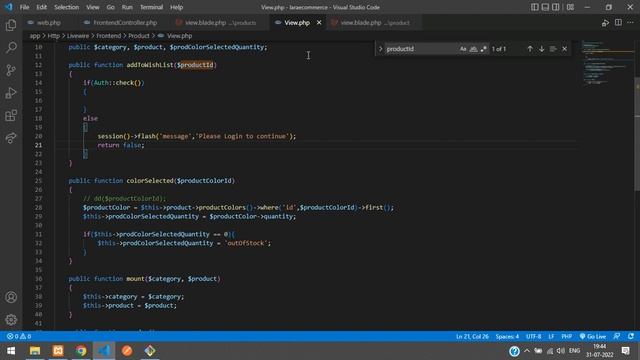
Task: Toggle Find in Selection
Action: [553, 49]
